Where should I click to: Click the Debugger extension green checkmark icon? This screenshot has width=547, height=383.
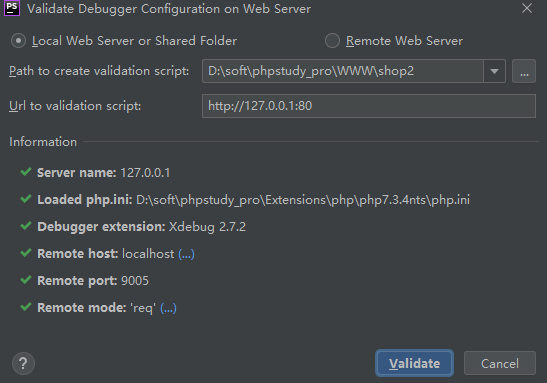tap(26, 226)
